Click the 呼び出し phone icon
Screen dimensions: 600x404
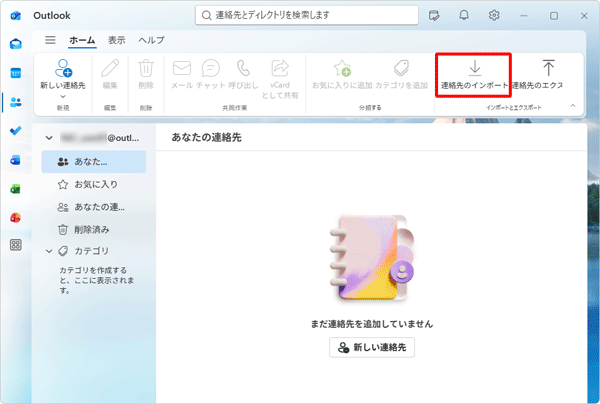[x=243, y=68]
